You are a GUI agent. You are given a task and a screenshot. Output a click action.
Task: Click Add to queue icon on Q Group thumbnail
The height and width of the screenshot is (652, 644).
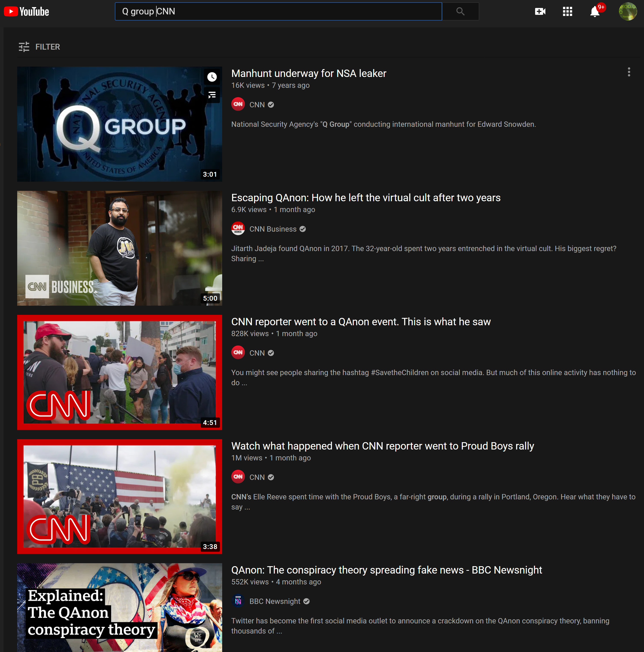point(212,95)
